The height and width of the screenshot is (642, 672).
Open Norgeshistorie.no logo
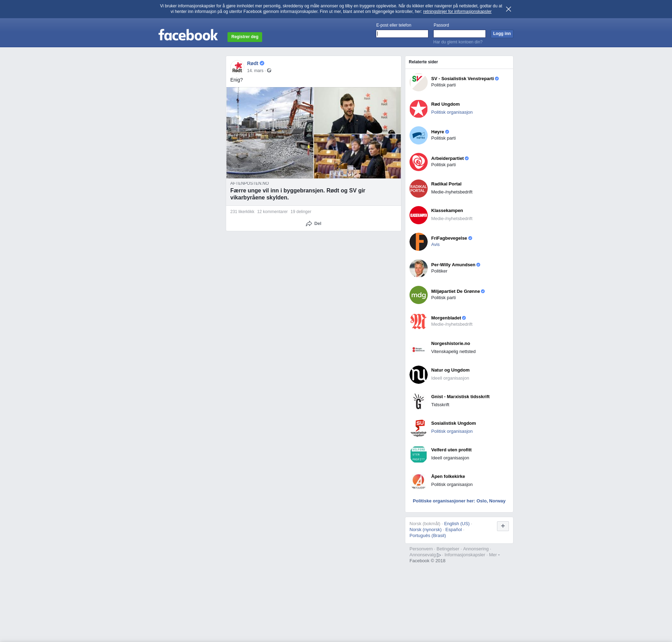click(x=419, y=348)
